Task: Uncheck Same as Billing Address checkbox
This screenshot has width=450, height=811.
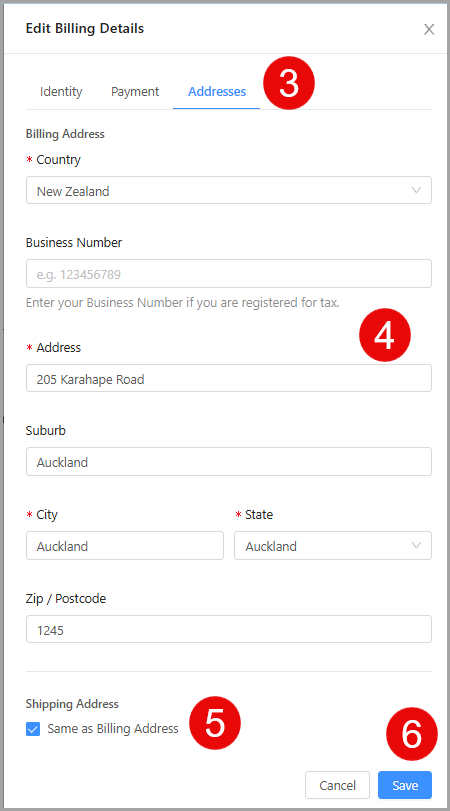Action: click(x=33, y=729)
